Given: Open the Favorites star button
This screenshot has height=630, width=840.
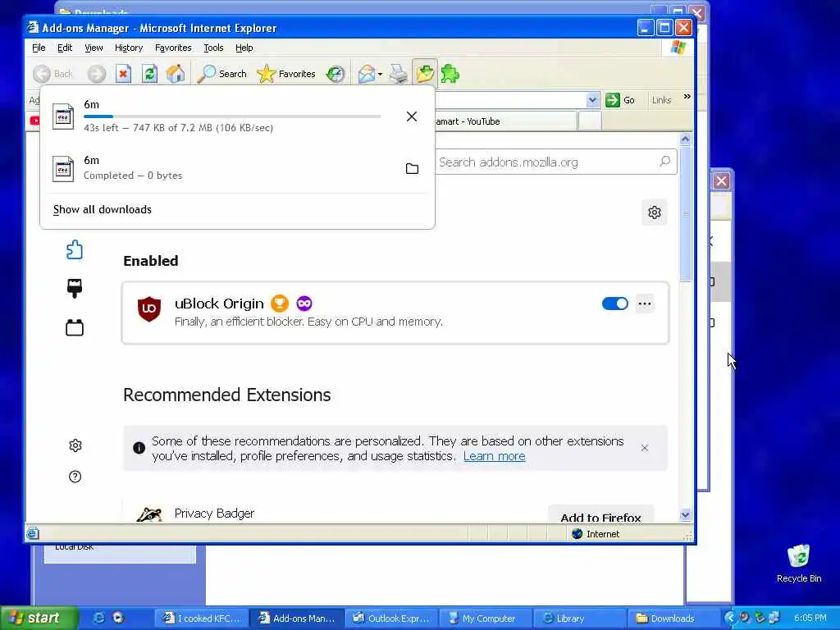Looking at the screenshot, I should [x=286, y=74].
